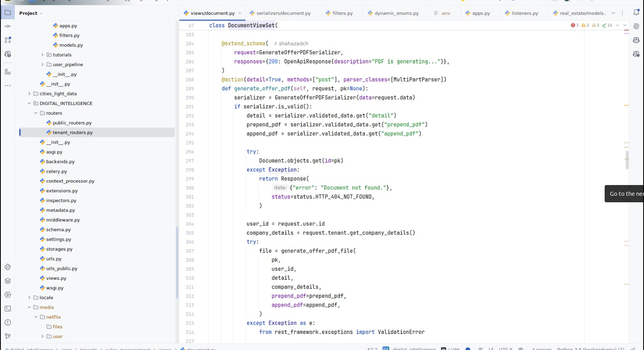This screenshot has height=350, width=644.
Task: Go to previous highlighted error arrow
Action: point(618,25)
